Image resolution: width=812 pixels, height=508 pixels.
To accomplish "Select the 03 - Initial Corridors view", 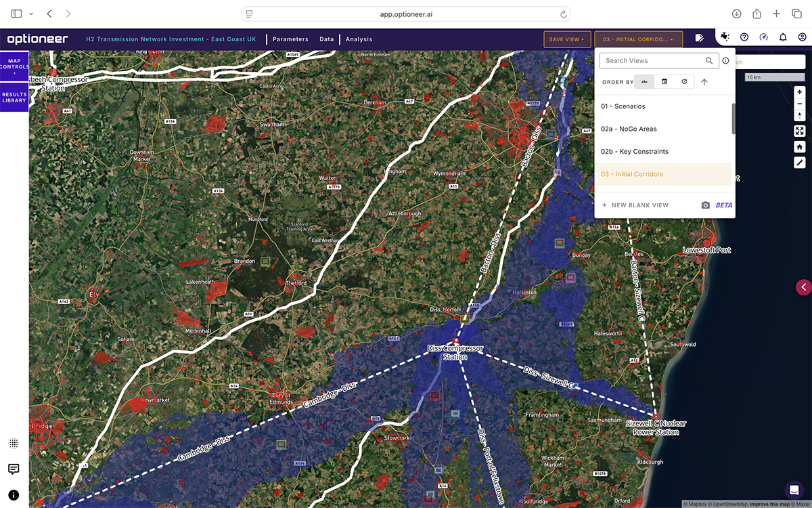I will [663, 174].
